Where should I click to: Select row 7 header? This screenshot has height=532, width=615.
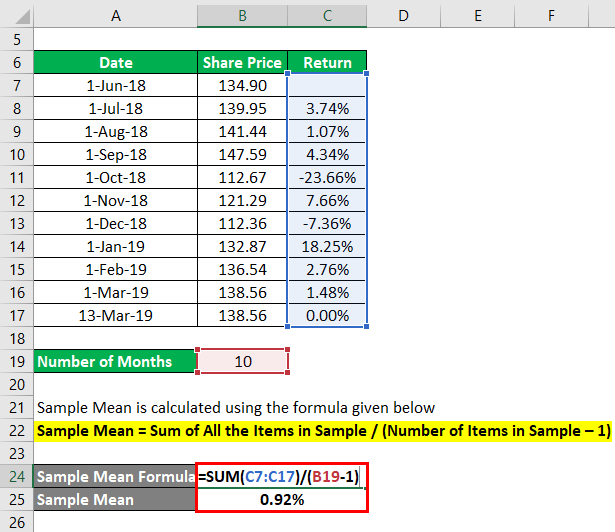pyautogui.click(x=17, y=85)
